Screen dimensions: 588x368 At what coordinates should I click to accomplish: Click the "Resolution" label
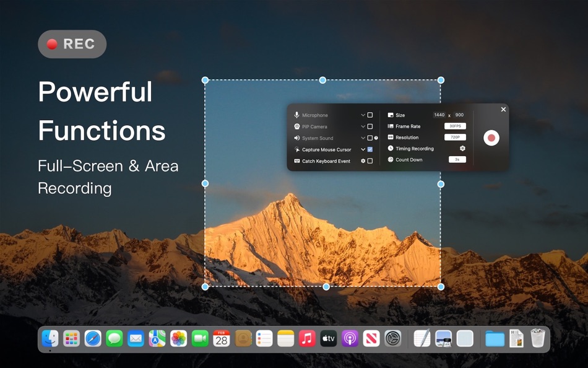click(x=407, y=138)
